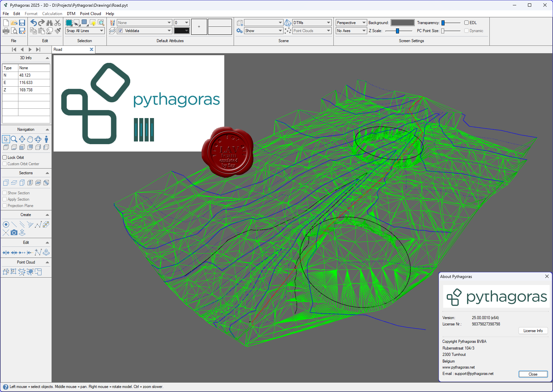The image size is (553, 392).
Task: Click the camera icon in the Create panel
Action: [14, 232]
